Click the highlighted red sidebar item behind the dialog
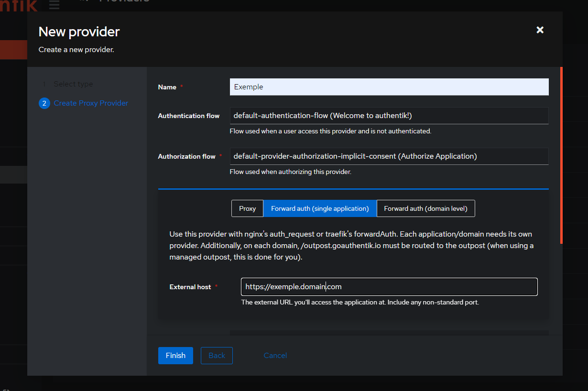This screenshot has height=391, width=588. [13, 50]
